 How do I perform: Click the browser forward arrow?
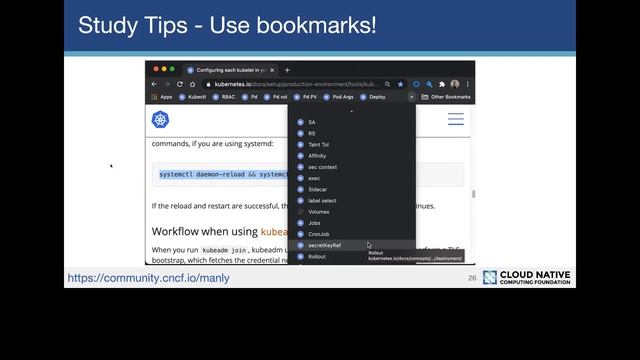coord(167,84)
